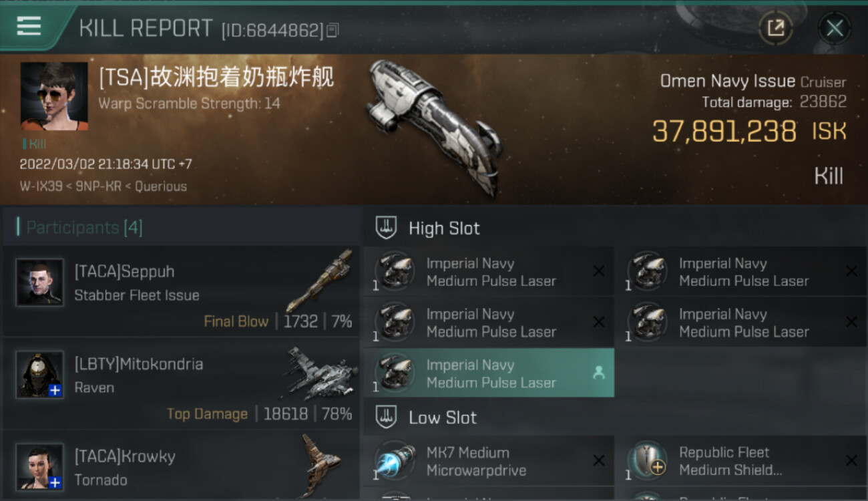Open Seppuh's pilot portrait
This screenshot has height=501, width=868.
40,282
